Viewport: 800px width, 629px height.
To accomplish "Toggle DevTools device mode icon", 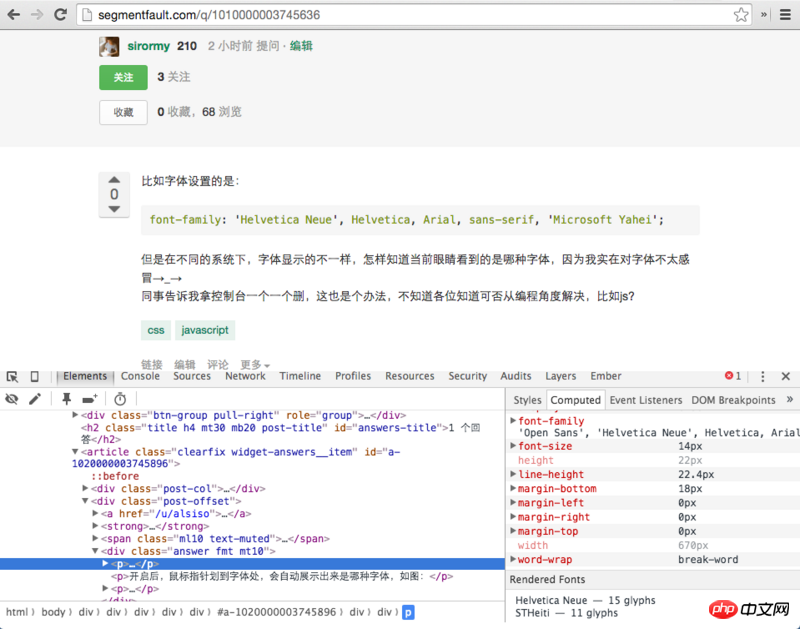I will tap(35, 377).
